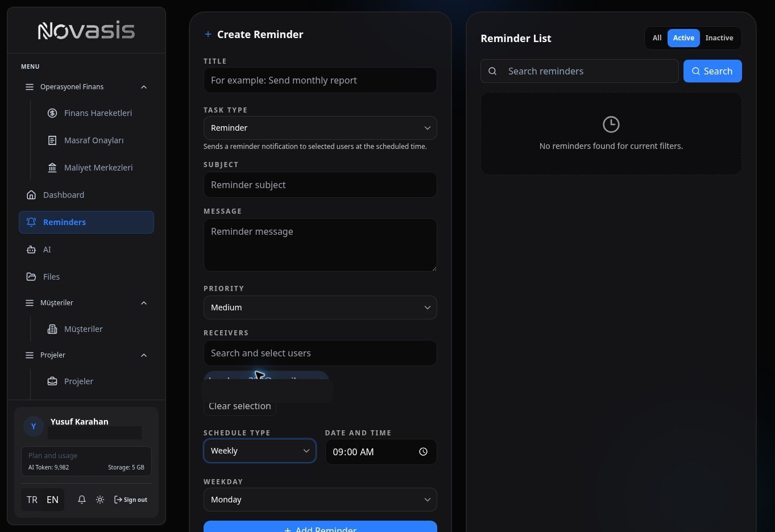Open the Task Type dropdown
This screenshot has width=775, height=532.
point(320,128)
